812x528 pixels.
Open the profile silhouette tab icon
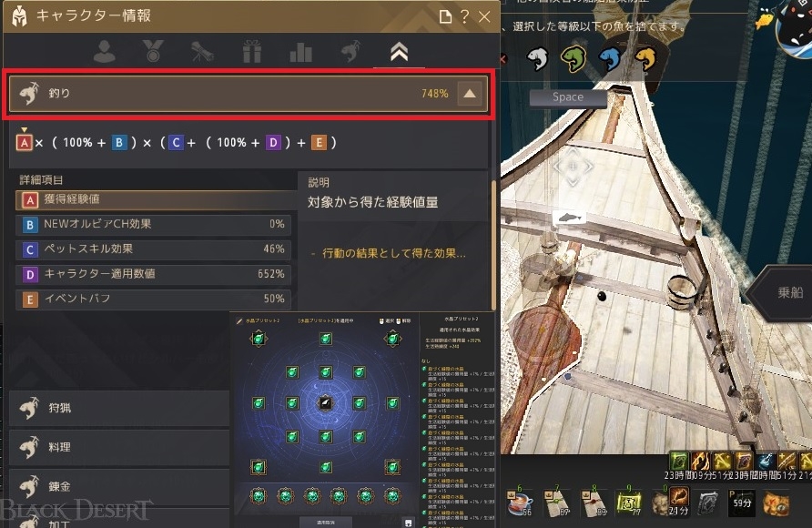click(105, 52)
